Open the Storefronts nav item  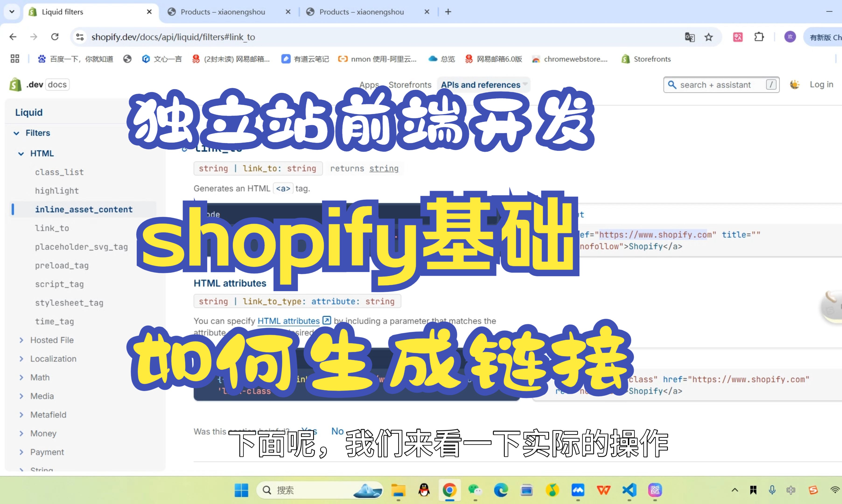click(x=410, y=84)
